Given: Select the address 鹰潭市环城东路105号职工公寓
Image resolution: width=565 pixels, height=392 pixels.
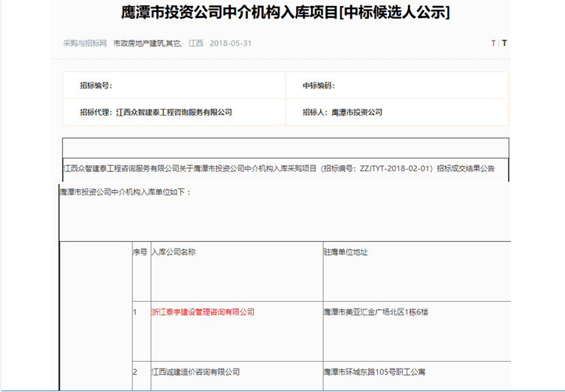Looking at the screenshot, I should [374, 372].
